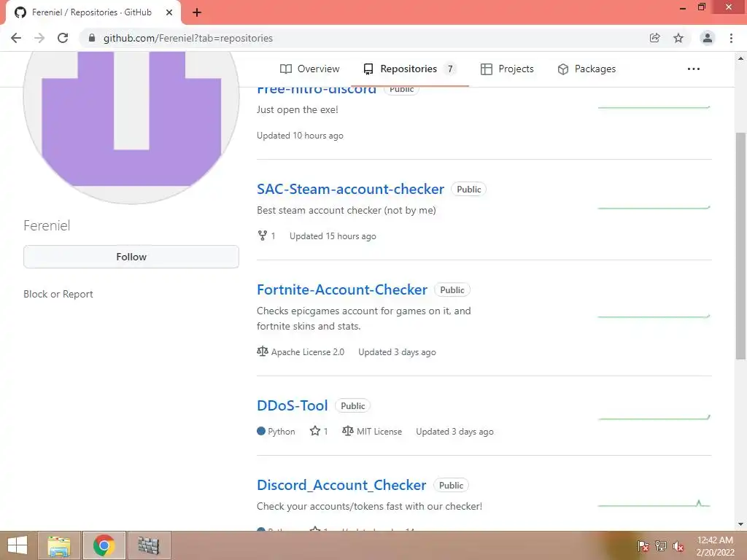Click the Chrome taskbar icon

click(104, 545)
